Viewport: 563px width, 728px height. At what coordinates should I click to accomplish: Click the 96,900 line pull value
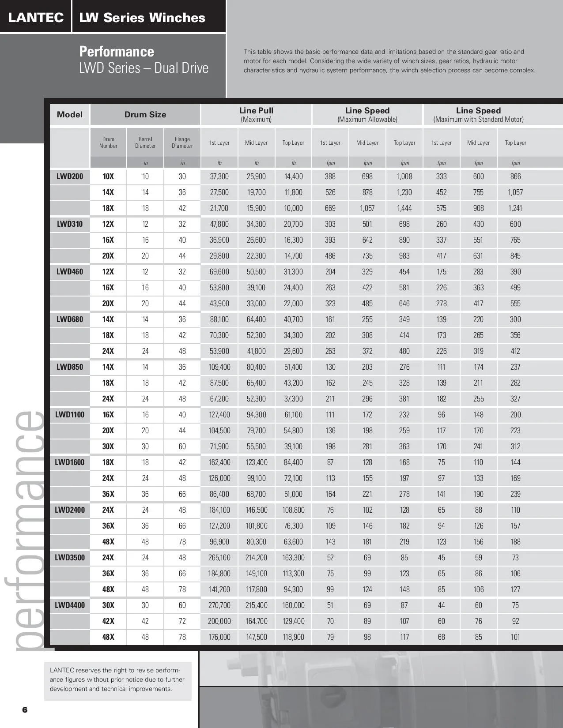(219, 542)
